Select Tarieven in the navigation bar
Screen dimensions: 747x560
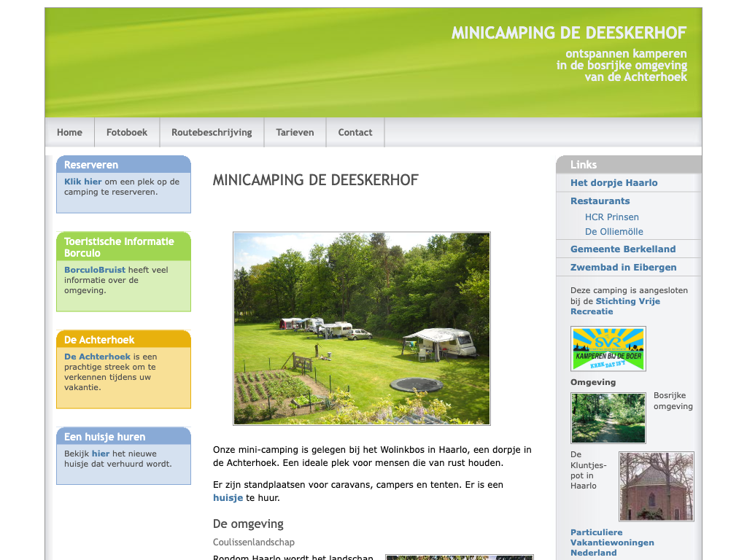295,133
